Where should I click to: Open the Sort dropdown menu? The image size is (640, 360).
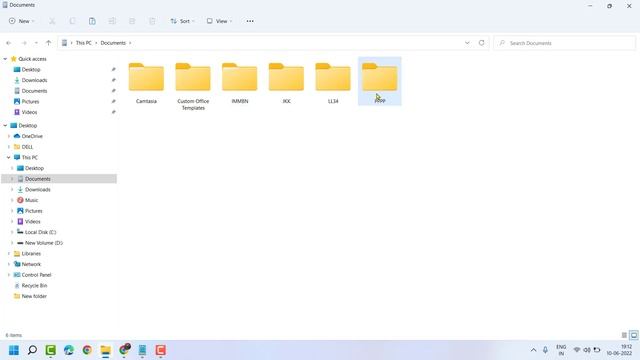pyautogui.click(x=182, y=21)
